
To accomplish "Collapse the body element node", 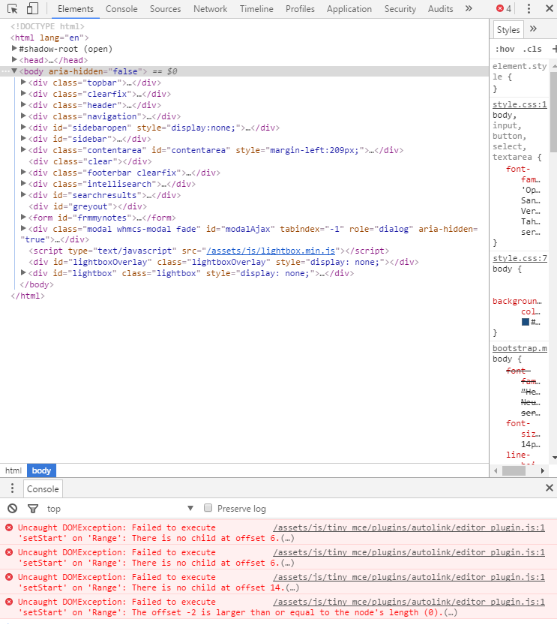I will (x=14, y=71).
